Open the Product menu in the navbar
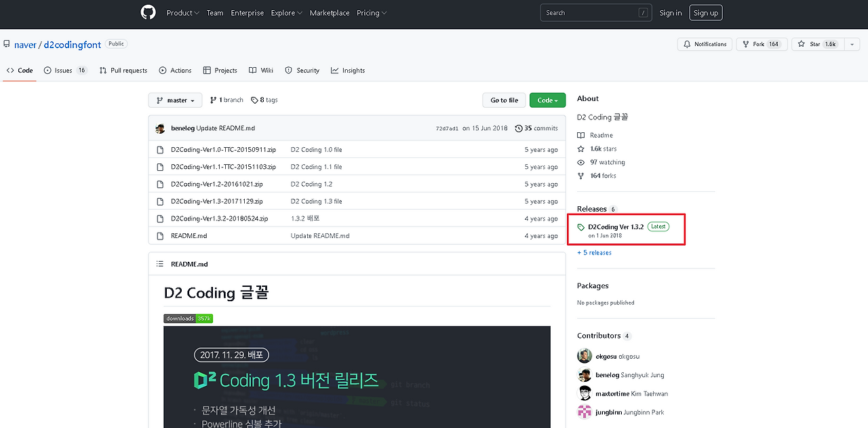This screenshot has width=868, height=428. [x=182, y=12]
